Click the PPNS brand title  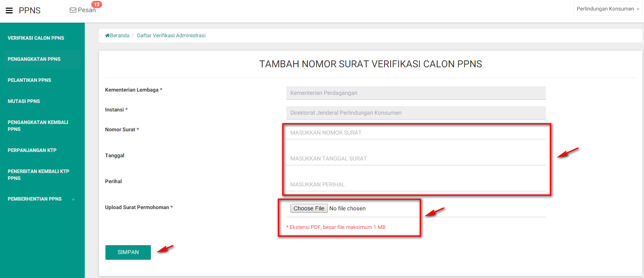[x=30, y=11]
